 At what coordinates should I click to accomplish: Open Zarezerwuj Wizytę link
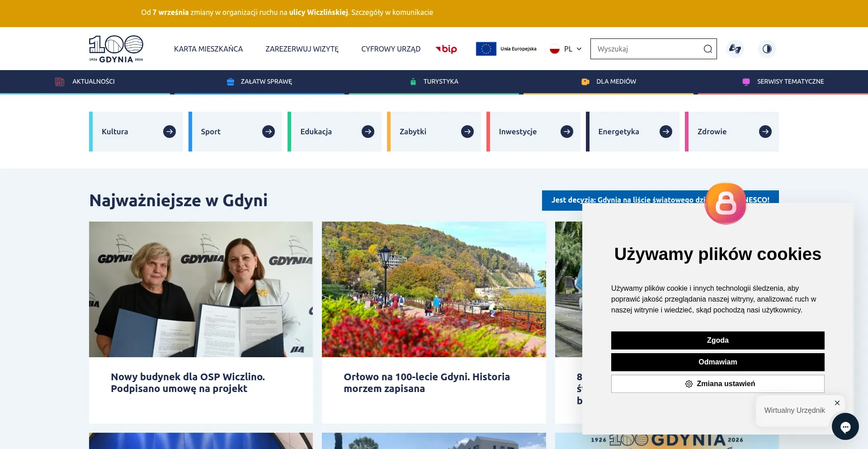tap(302, 49)
